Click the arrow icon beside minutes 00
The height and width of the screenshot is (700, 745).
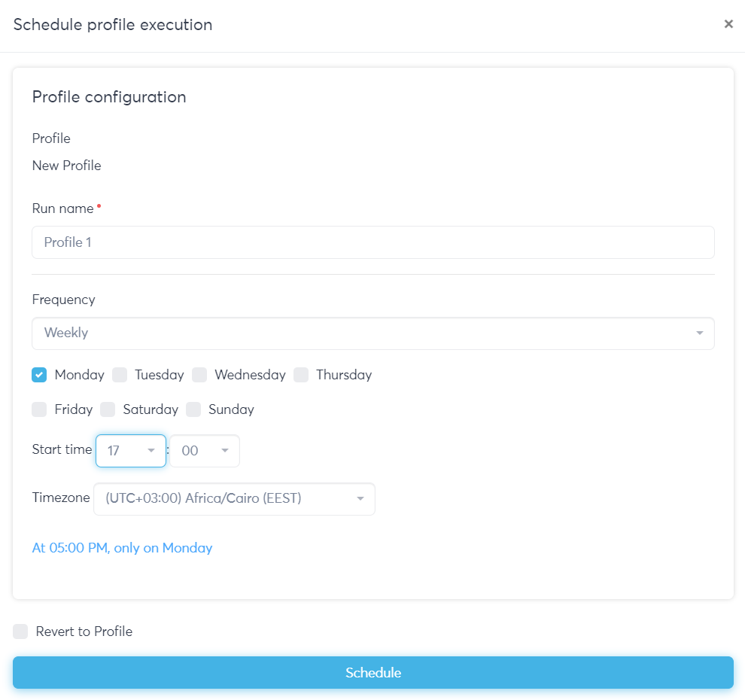click(224, 451)
